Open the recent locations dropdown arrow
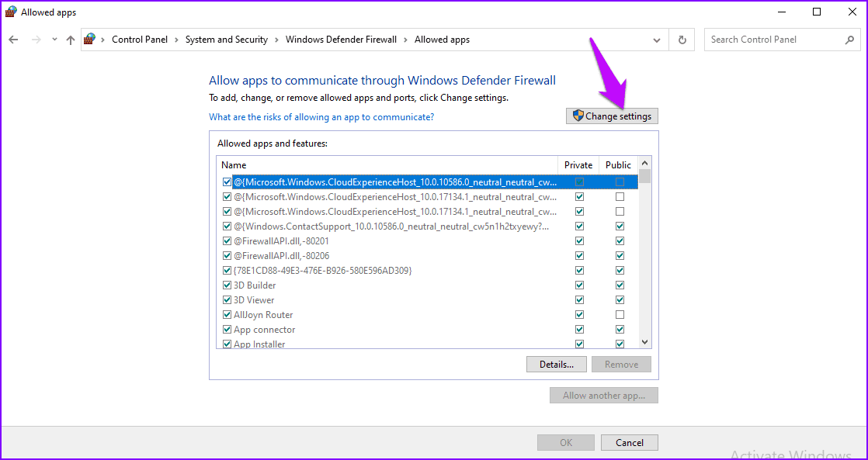 (x=54, y=40)
